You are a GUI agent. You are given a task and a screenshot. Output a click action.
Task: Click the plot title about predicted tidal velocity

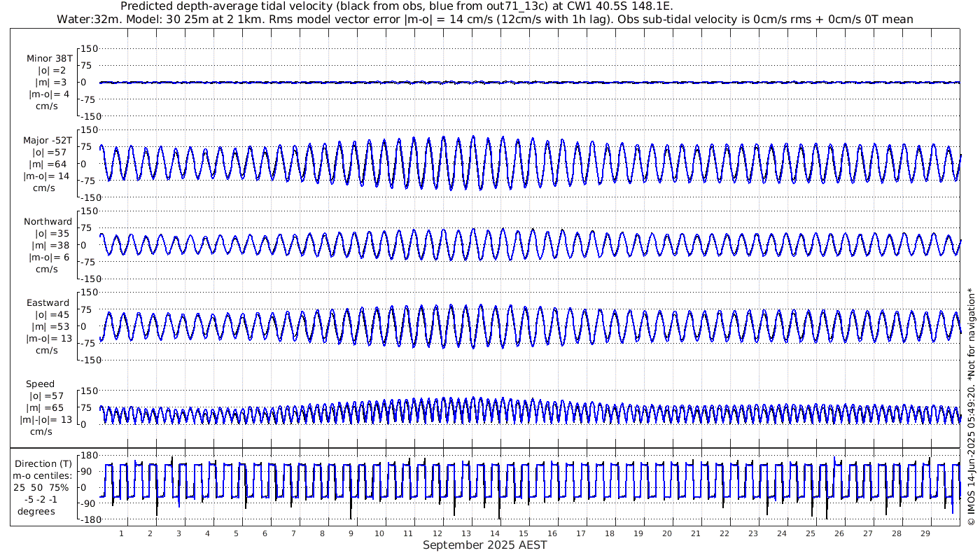coord(397,6)
